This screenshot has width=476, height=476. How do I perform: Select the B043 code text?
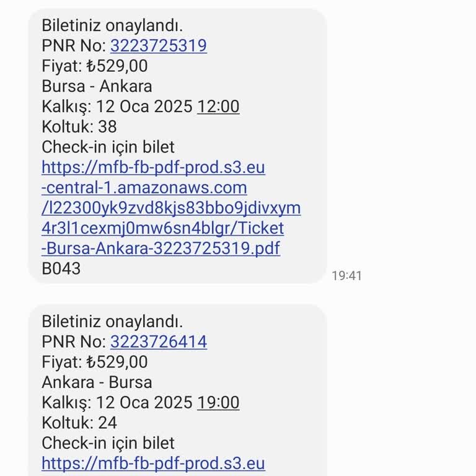[x=61, y=268]
